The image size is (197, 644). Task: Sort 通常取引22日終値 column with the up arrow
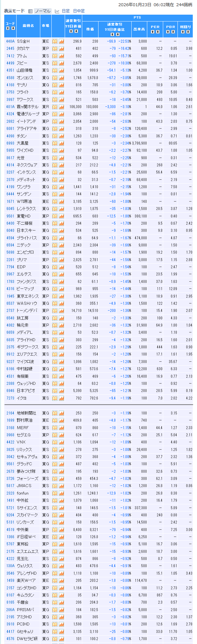click(71, 31)
